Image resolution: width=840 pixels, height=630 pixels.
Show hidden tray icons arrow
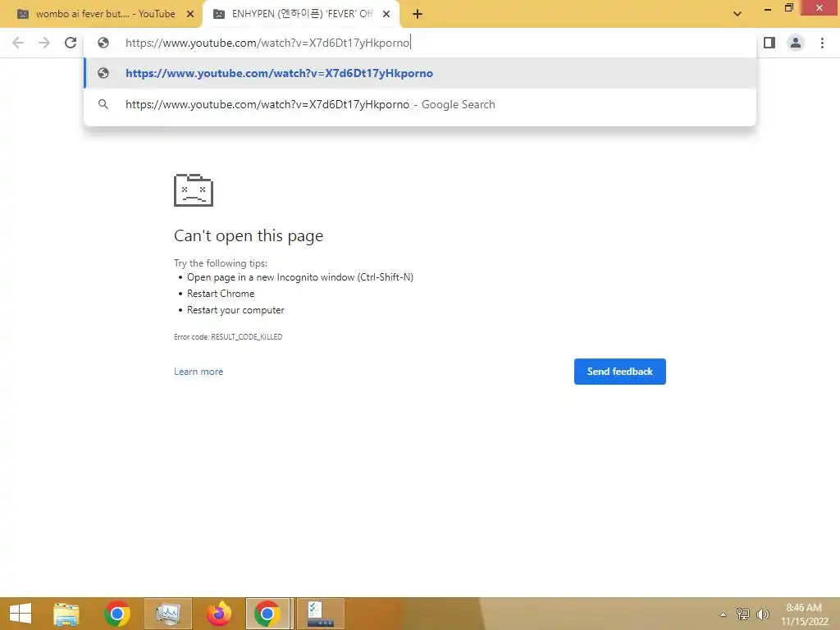(x=724, y=614)
